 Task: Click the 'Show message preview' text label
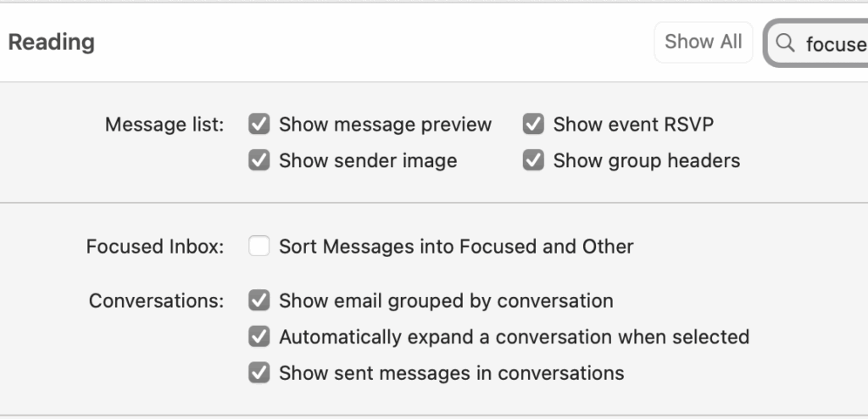[386, 125]
